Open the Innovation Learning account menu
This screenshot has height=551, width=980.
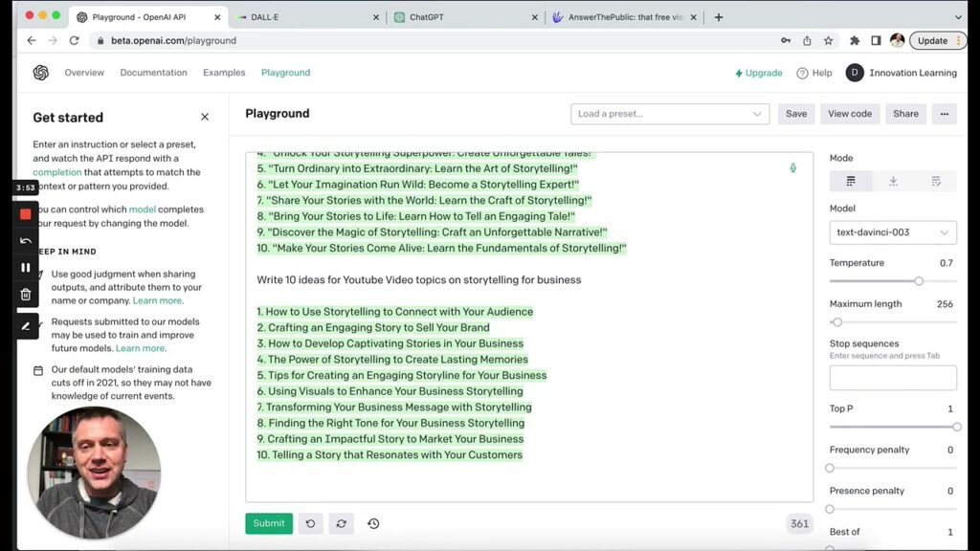point(898,73)
